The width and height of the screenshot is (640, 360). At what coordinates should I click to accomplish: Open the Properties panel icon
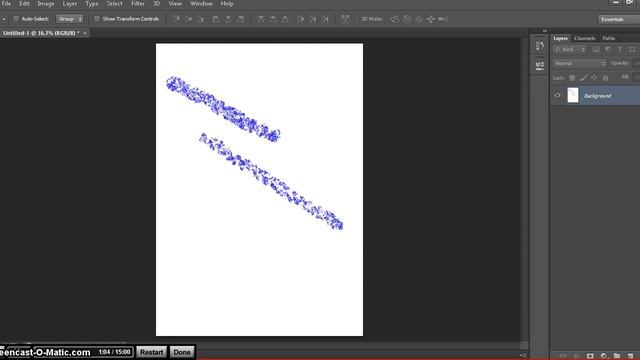(540, 65)
